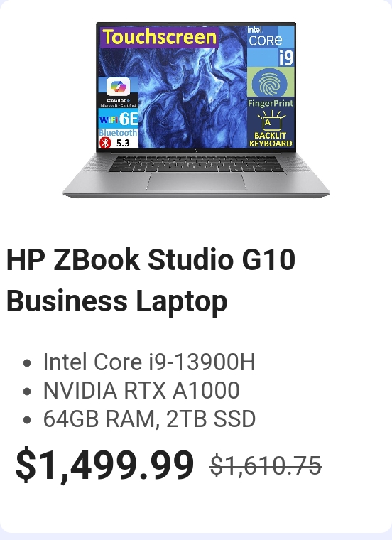The image size is (392, 540).
Task: Click the red Bluetooth symbol icon
Action: pyautogui.click(x=105, y=143)
